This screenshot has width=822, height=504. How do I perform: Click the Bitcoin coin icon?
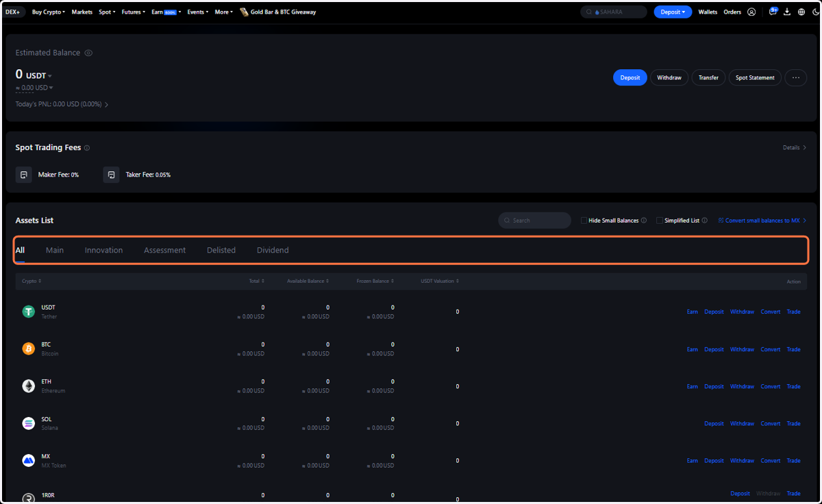tap(28, 349)
